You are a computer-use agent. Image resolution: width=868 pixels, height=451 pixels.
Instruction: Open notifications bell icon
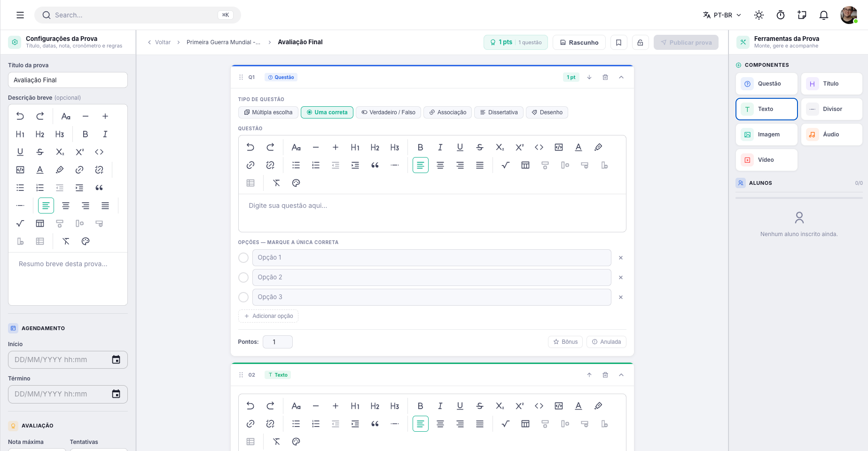[x=823, y=15]
